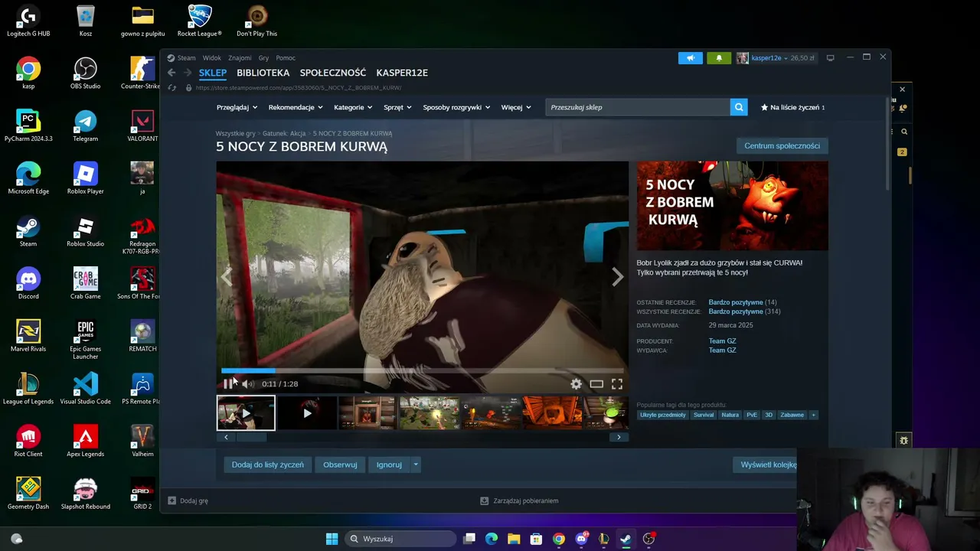This screenshot has width=980, height=551.
Task: Reload the Steam store page
Action: (x=171, y=88)
